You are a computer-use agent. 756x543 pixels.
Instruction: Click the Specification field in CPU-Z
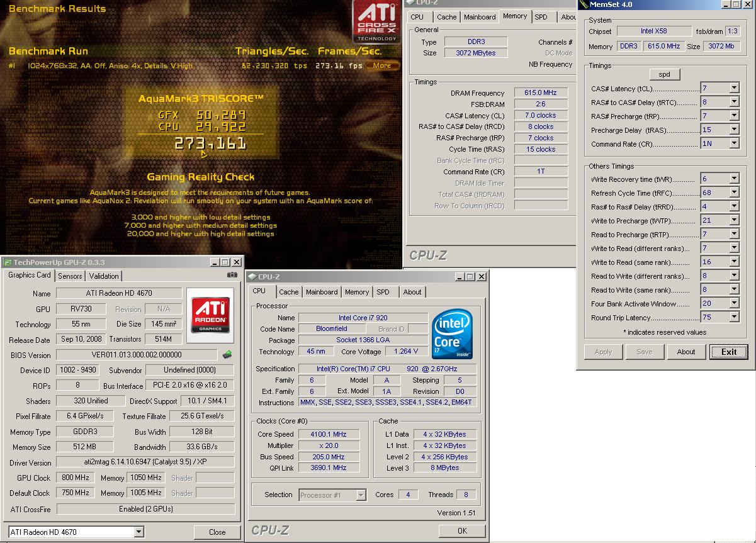coord(387,369)
